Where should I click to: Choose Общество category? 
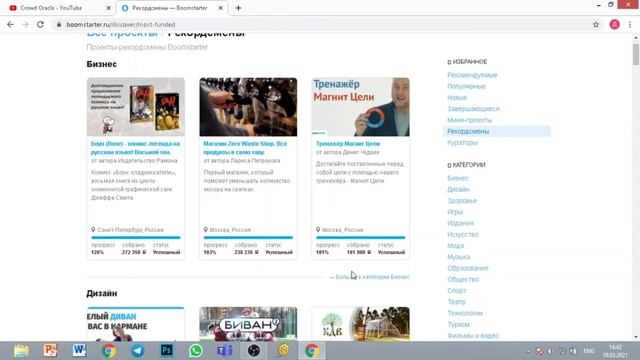(x=463, y=279)
